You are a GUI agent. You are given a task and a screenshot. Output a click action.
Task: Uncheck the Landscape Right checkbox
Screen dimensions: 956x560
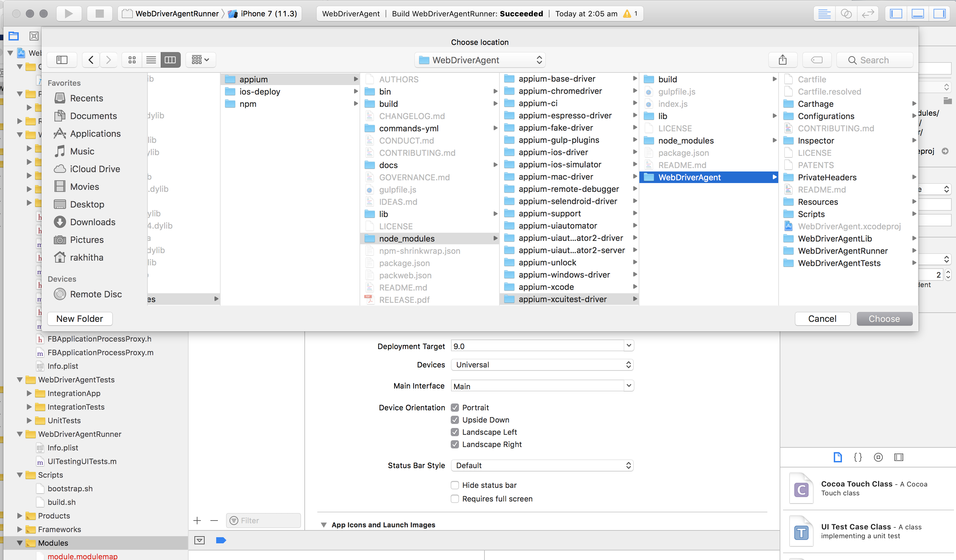pyautogui.click(x=455, y=444)
